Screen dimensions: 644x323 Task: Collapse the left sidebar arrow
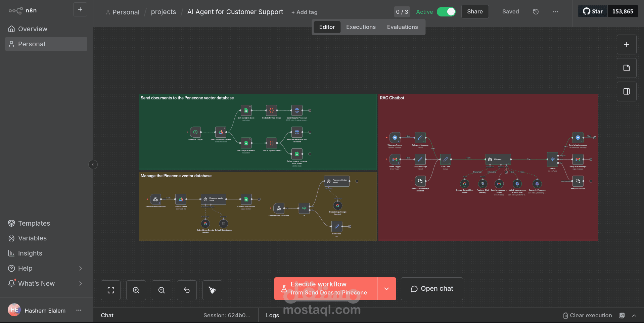(93, 165)
